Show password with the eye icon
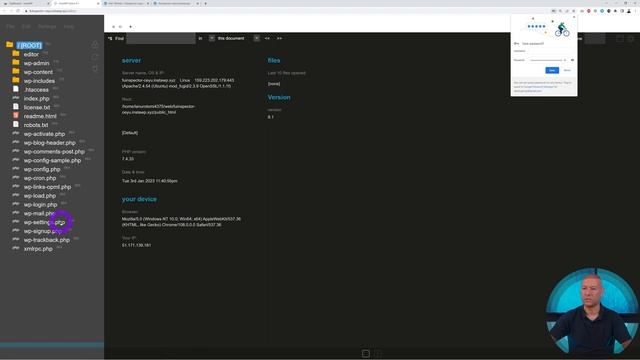This screenshot has height=360, width=640. click(x=572, y=60)
